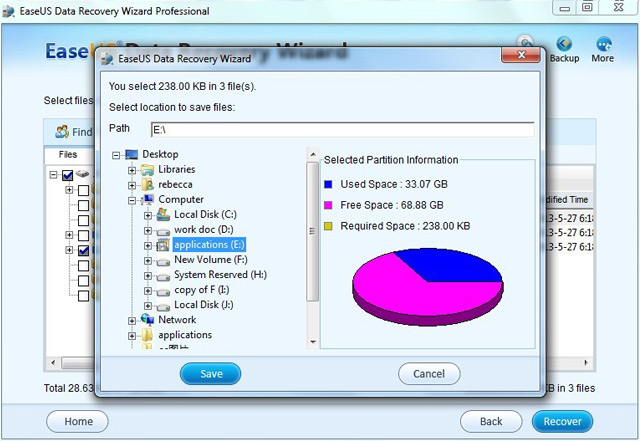Click the Libraries folder icon
This screenshot has width=640, height=441.
[x=147, y=169]
